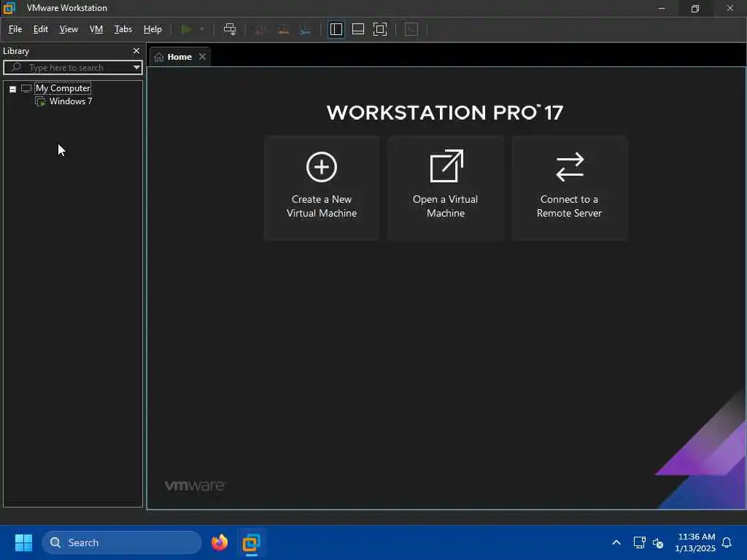Show hidden system tray icons
747x560 pixels.
(616, 542)
